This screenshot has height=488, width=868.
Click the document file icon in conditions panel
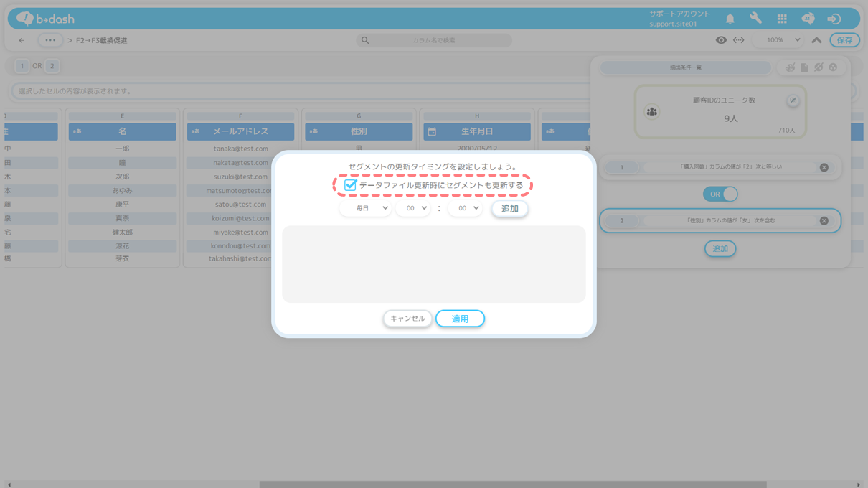point(804,67)
